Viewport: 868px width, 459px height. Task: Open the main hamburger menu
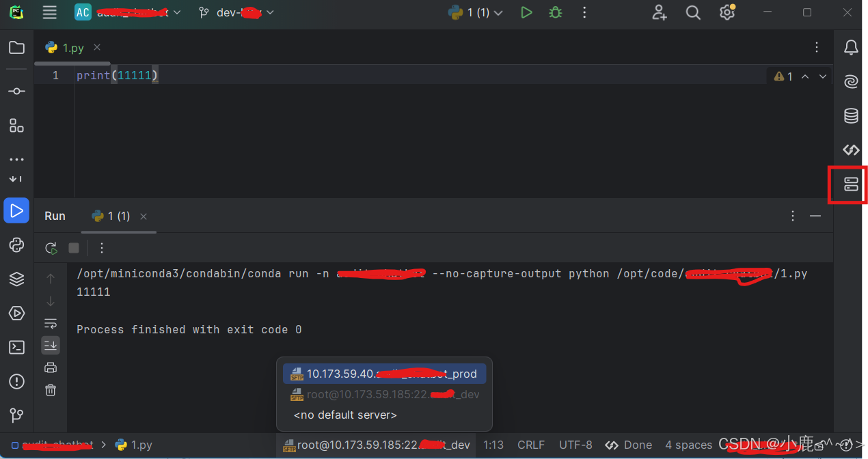(49, 12)
